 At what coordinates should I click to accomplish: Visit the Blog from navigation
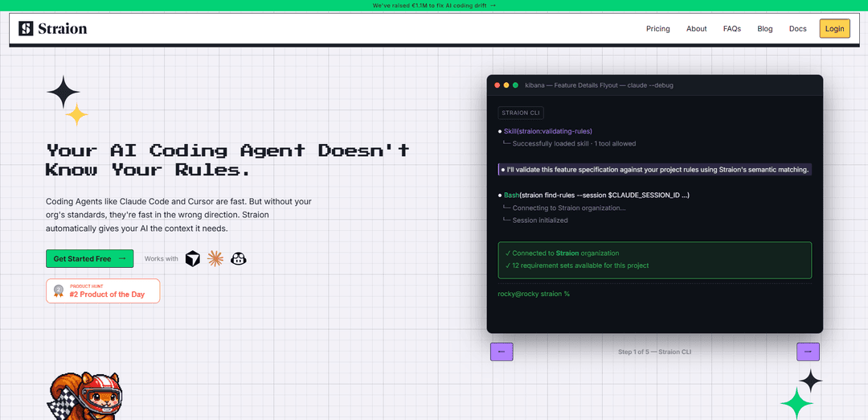pyautogui.click(x=764, y=29)
